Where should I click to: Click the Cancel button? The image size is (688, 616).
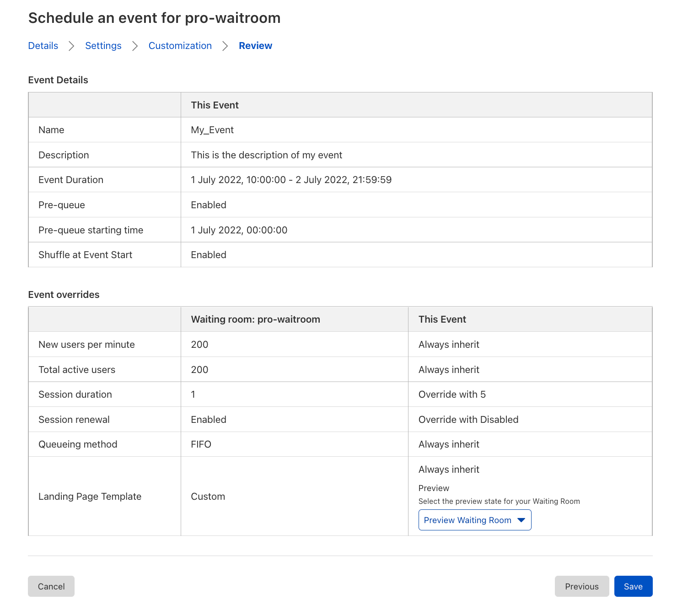coord(51,586)
